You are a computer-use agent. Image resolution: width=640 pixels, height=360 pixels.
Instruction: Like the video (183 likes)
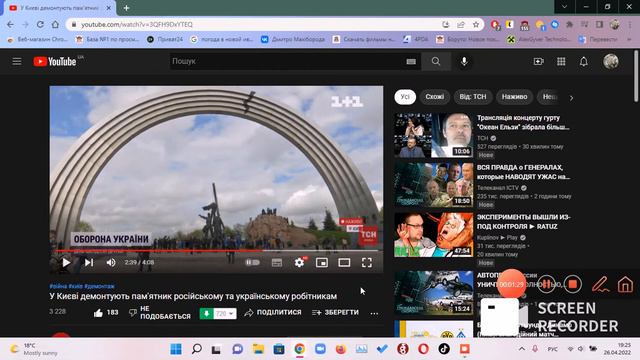click(x=106, y=313)
